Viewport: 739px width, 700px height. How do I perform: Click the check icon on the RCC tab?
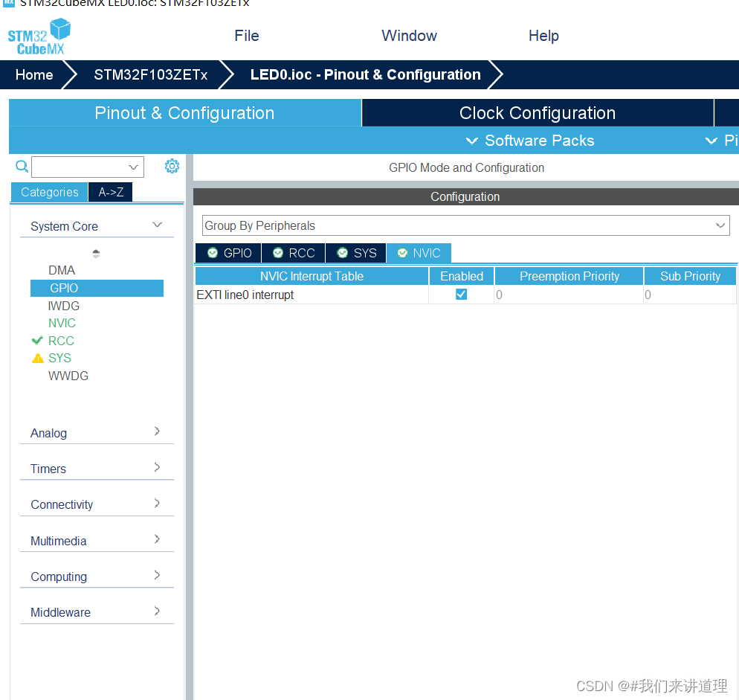(x=278, y=253)
